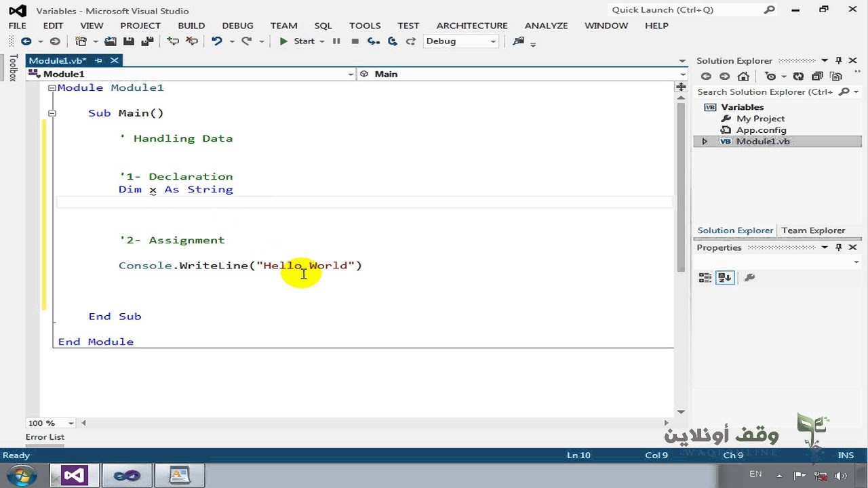Click the New Project toolbar icon
The image size is (868, 488).
pos(81,41)
